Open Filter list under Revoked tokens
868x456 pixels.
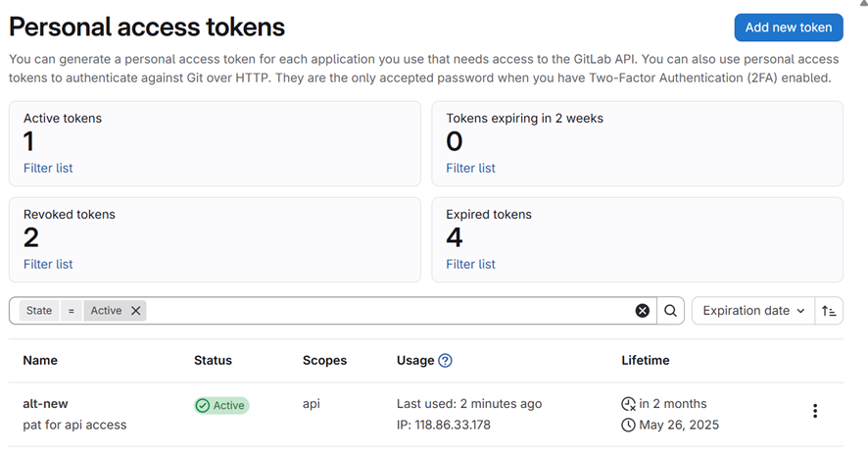(48, 265)
